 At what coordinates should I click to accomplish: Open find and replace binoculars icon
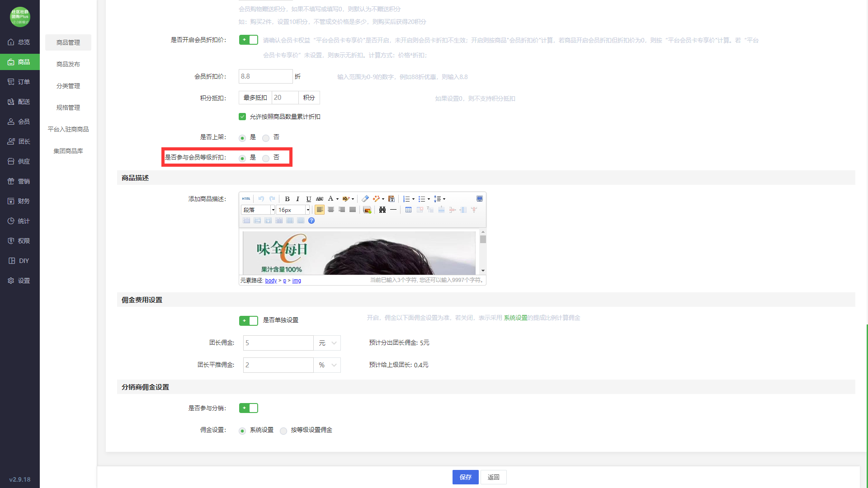pyautogui.click(x=382, y=210)
